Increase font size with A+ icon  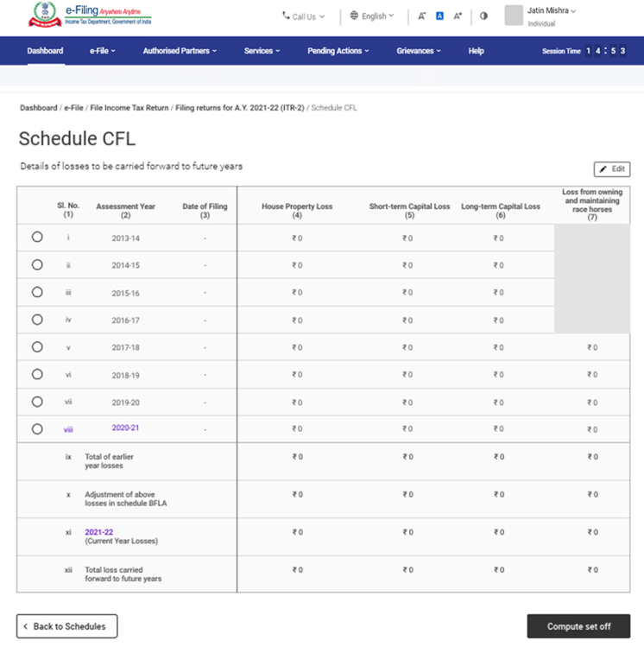pyautogui.click(x=458, y=16)
